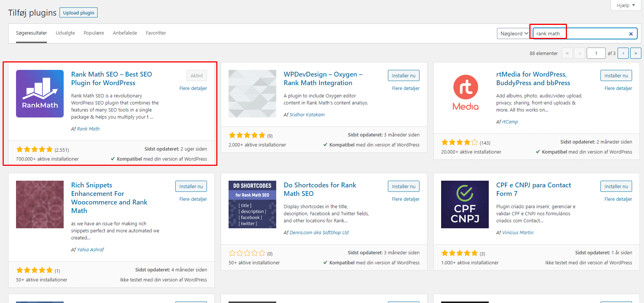Click 2.000+ aktive installationer text
Viewport: 644px width, 303px height.
pos(257,145)
